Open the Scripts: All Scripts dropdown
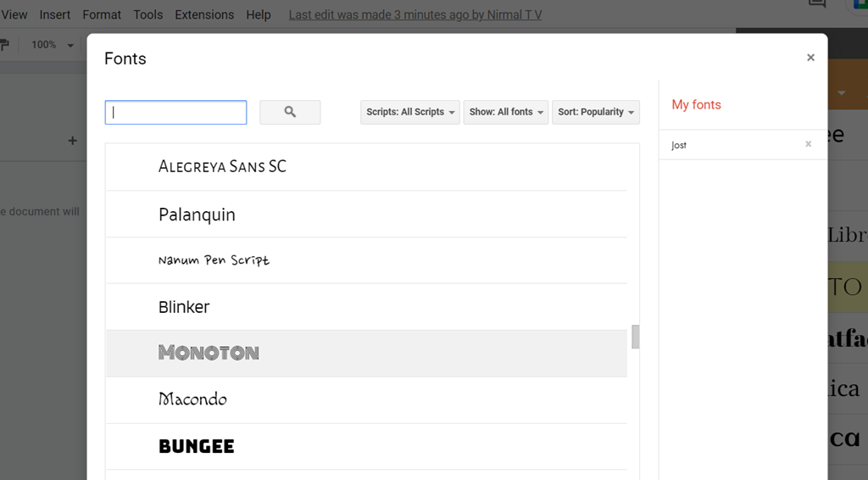The height and width of the screenshot is (480, 868). coord(410,113)
